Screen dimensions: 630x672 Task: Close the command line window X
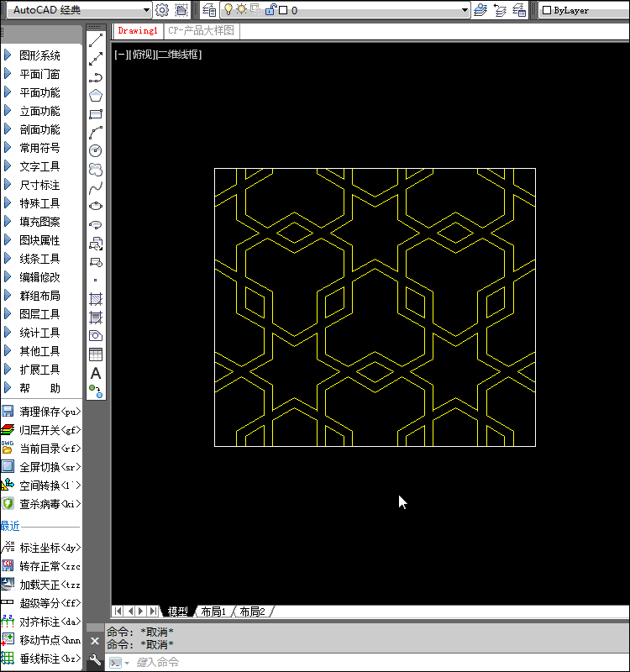coord(95,641)
